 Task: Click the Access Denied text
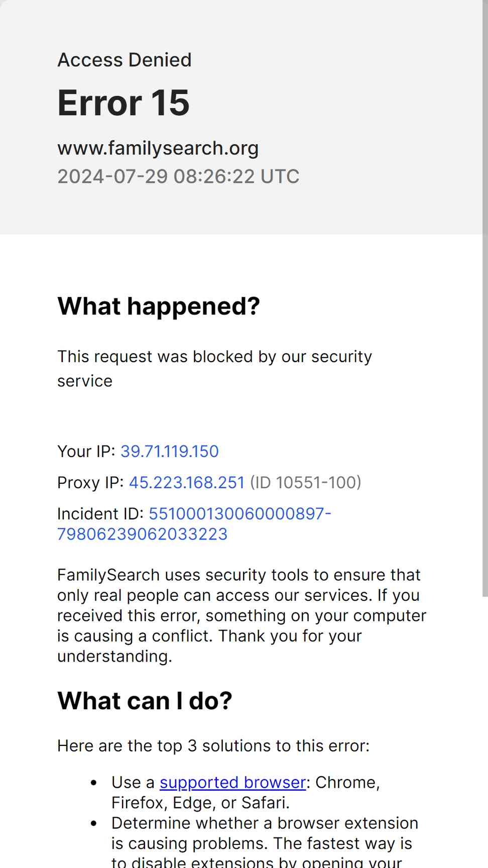pos(125,60)
